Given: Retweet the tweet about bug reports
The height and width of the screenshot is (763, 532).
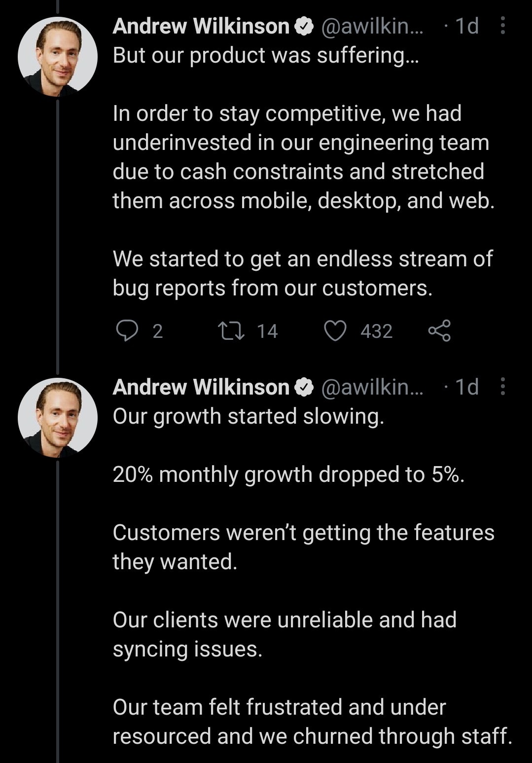Looking at the screenshot, I should click(231, 331).
